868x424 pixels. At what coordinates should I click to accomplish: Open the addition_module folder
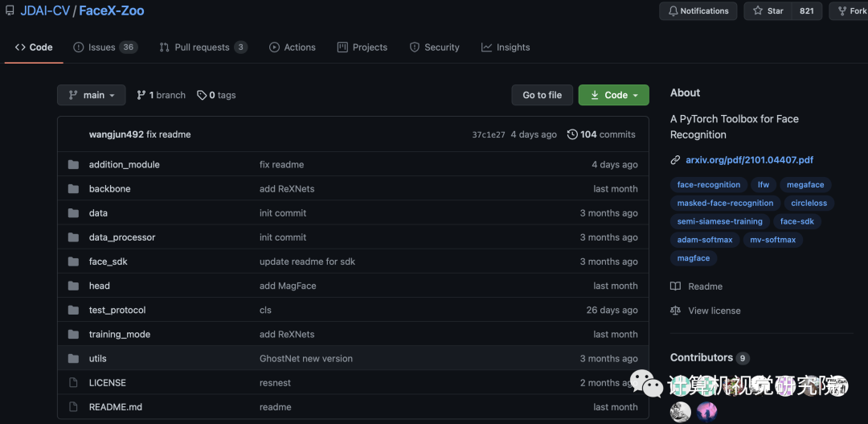(x=124, y=165)
